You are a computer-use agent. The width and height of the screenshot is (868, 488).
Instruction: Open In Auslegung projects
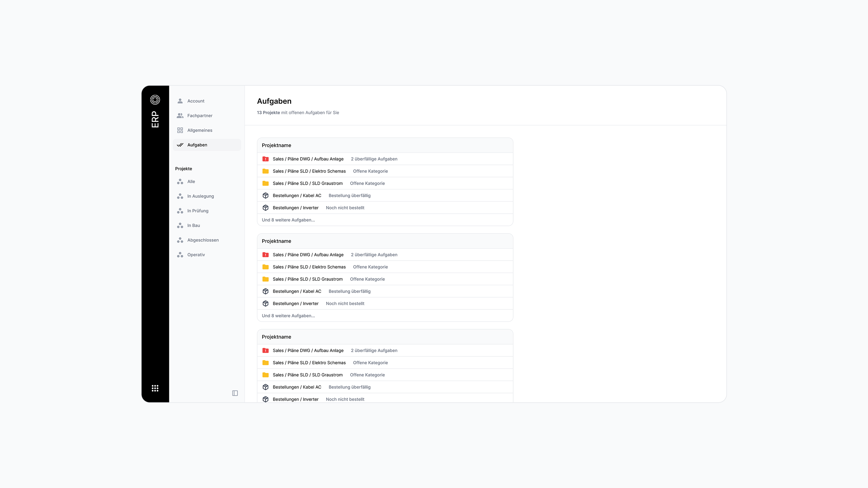(x=200, y=196)
